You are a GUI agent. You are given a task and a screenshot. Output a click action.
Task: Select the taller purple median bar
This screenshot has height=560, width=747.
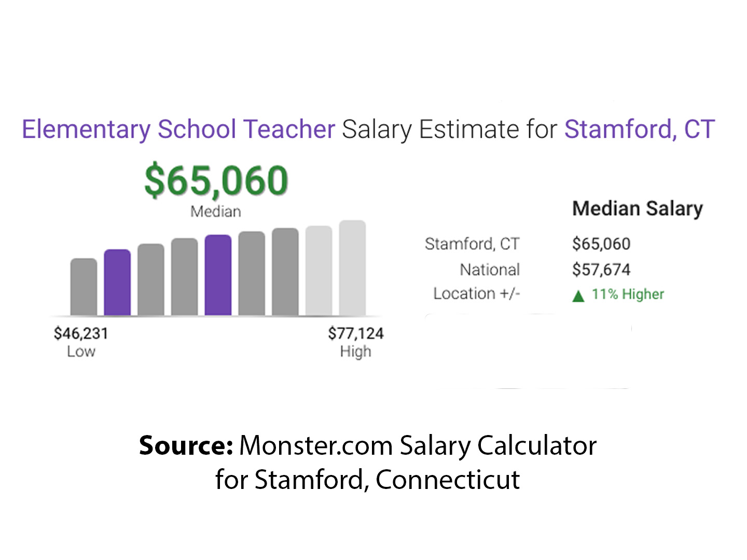point(218,275)
